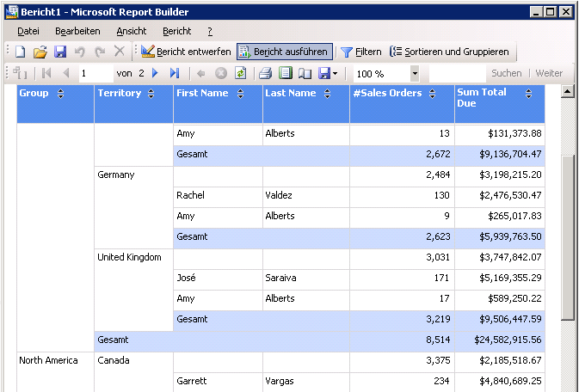
Task: Refresh the report results
Action: (240, 74)
